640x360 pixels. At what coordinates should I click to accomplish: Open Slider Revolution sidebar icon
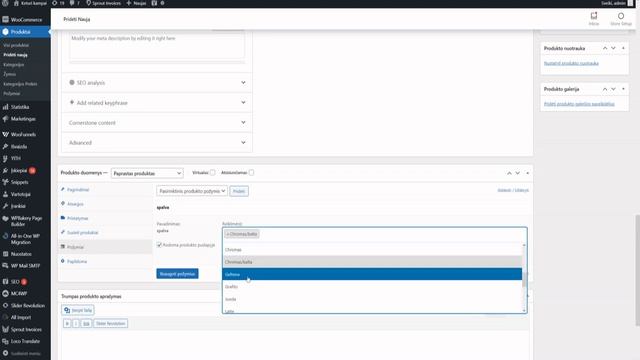pyautogui.click(x=5, y=305)
